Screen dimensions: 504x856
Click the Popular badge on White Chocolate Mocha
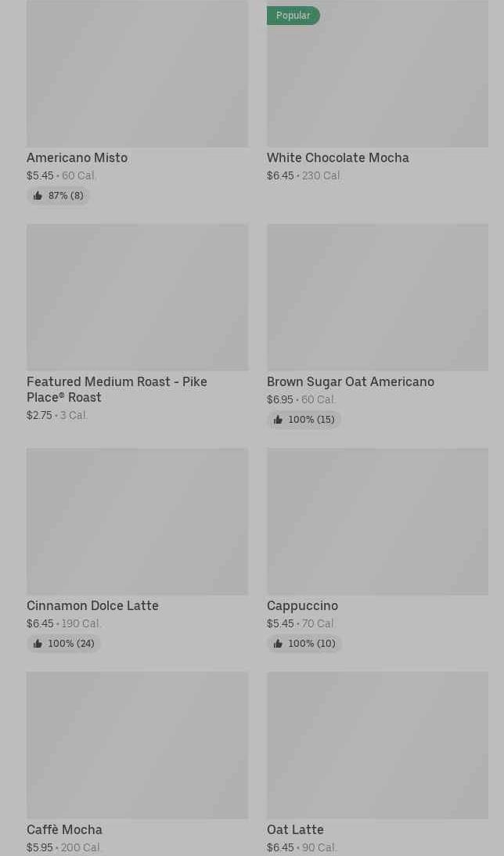(293, 16)
